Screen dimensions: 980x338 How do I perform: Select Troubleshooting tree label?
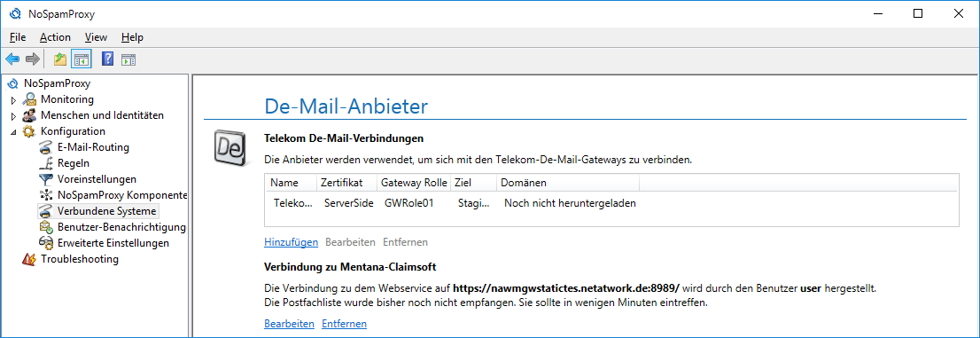(80, 258)
